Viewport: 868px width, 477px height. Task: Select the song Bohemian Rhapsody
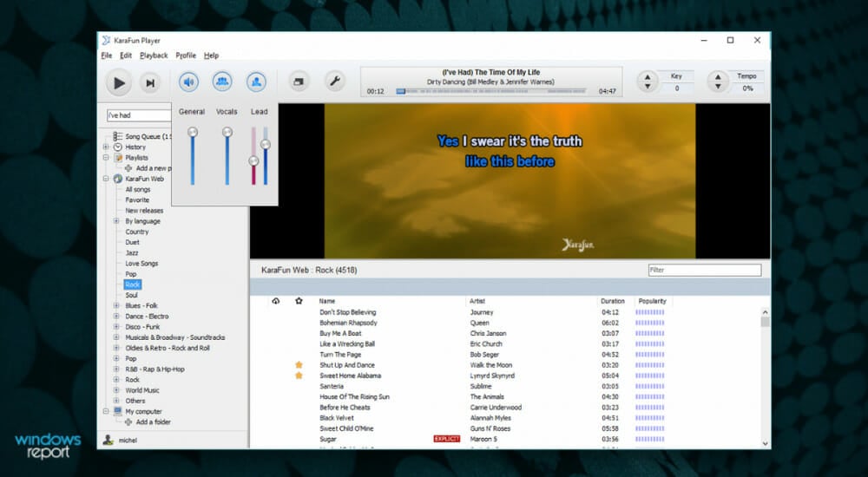[x=348, y=323]
